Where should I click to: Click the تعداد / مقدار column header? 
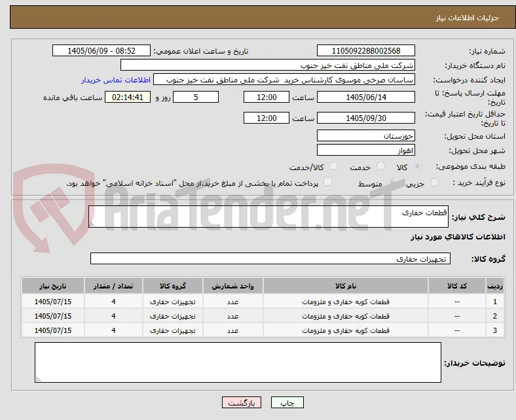coord(113,286)
